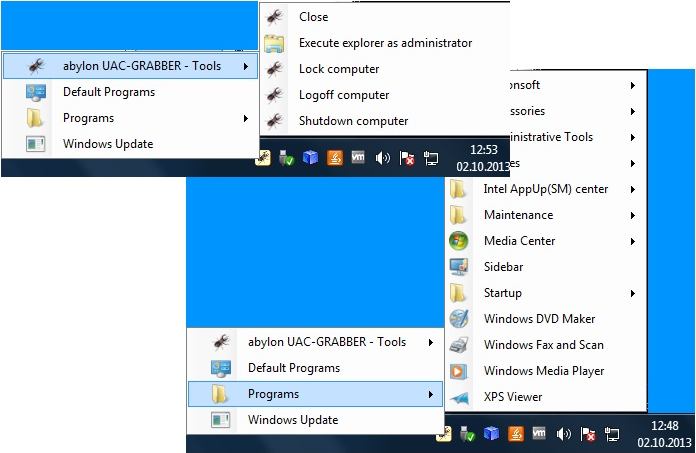Click the Windows Media Player icon

(459, 371)
